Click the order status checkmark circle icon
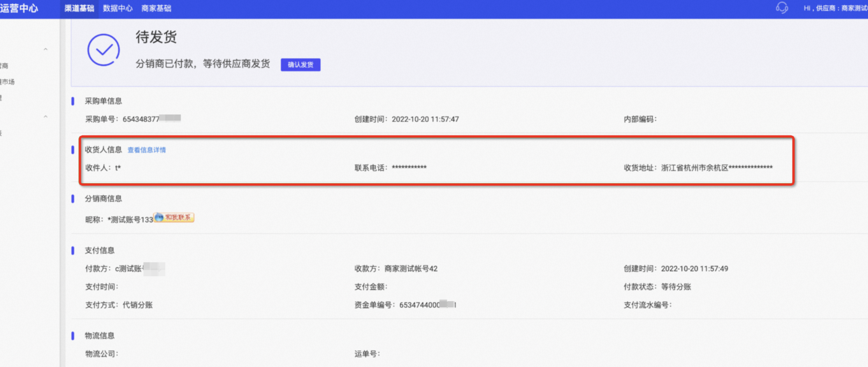This screenshot has width=868, height=367. click(x=104, y=50)
